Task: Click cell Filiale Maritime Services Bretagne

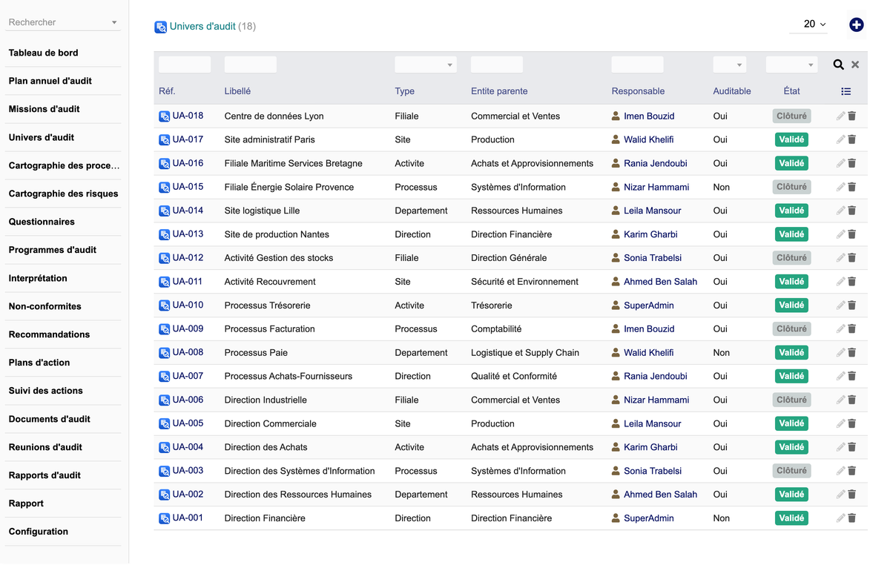Action: (x=294, y=163)
